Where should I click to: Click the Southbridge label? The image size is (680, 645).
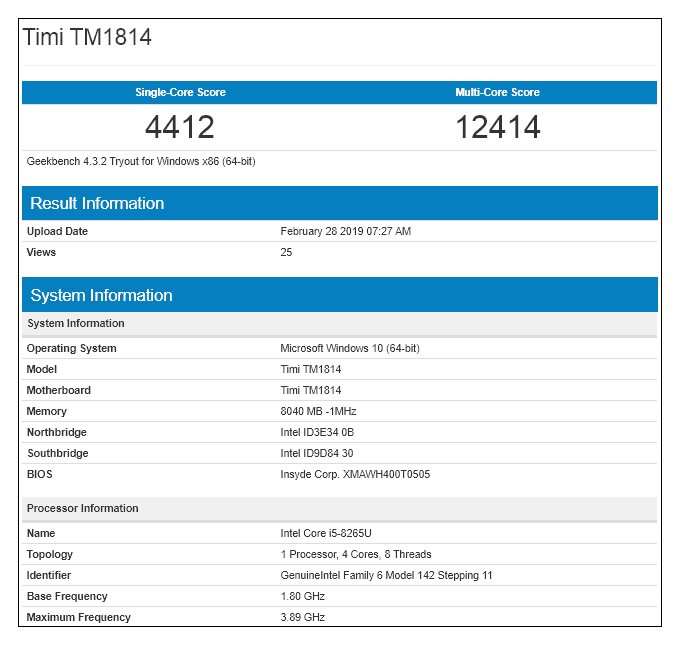coord(58,453)
